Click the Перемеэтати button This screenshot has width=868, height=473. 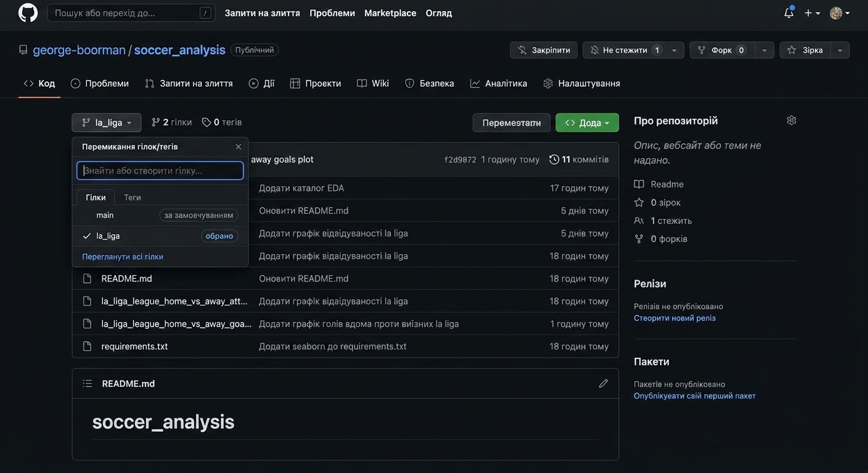[x=512, y=123]
